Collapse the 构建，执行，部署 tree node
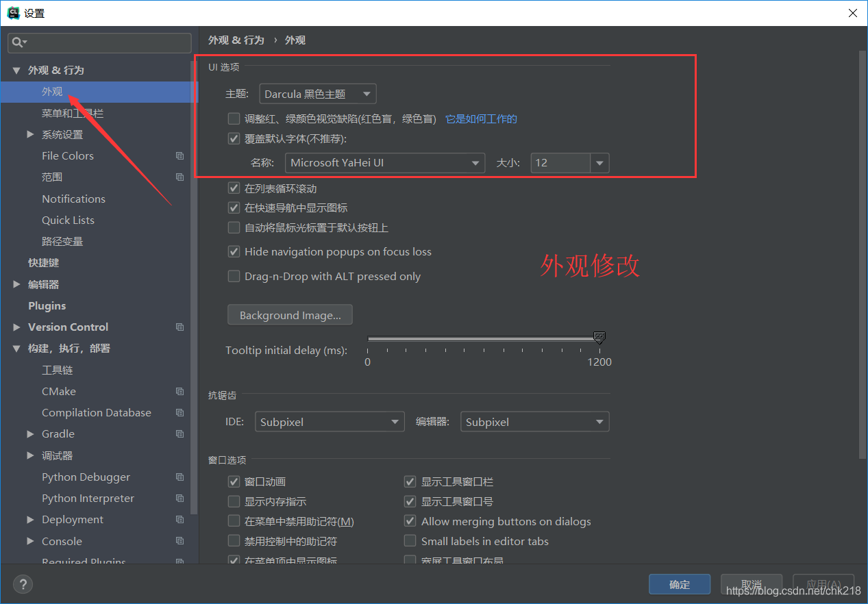Screen dimensions: 868x604 point(16,349)
